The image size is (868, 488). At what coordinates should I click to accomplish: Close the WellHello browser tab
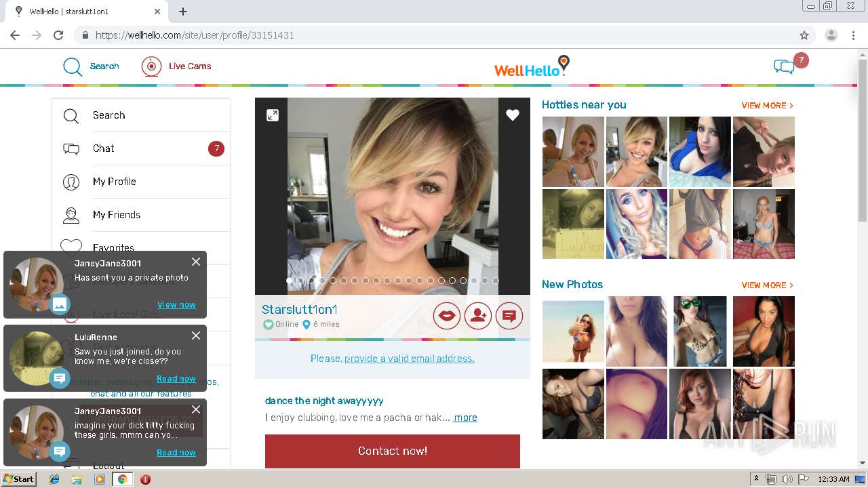(157, 12)
